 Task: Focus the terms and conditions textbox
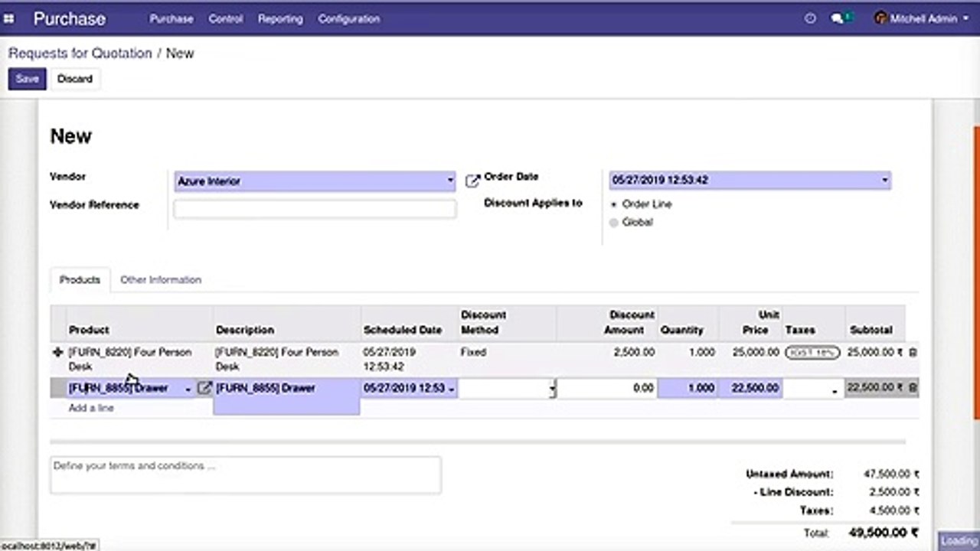pos(246,475)
